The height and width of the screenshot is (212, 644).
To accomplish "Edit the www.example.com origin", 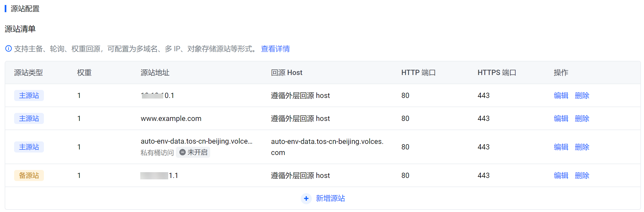I will click(x=561, y=118).
